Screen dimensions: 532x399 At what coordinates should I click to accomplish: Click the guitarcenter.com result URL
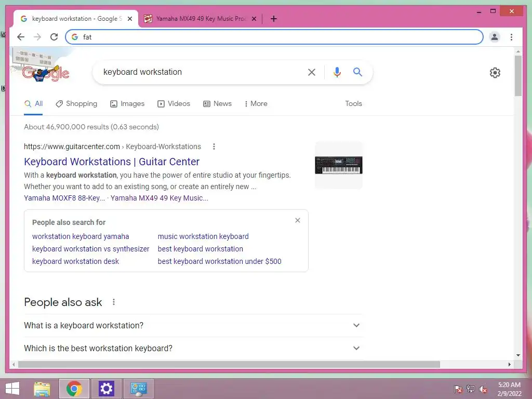[x=112, y=147]
